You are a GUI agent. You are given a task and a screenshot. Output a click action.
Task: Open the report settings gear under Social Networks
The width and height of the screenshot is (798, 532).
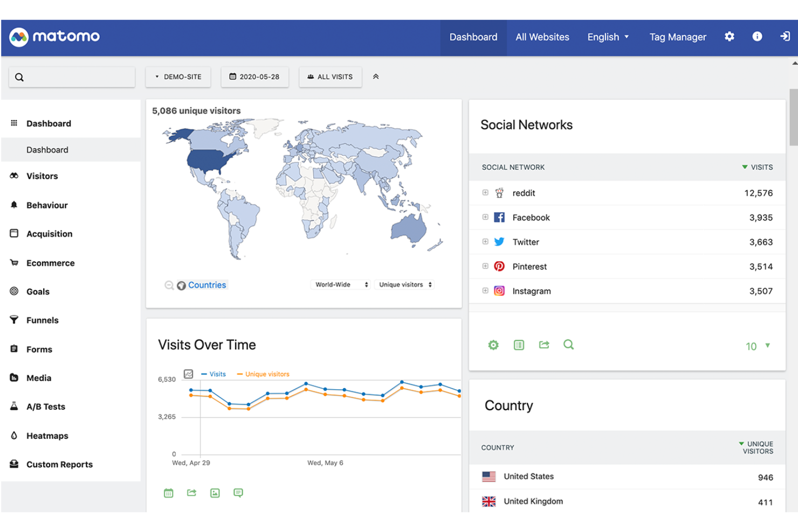[493, 345]
